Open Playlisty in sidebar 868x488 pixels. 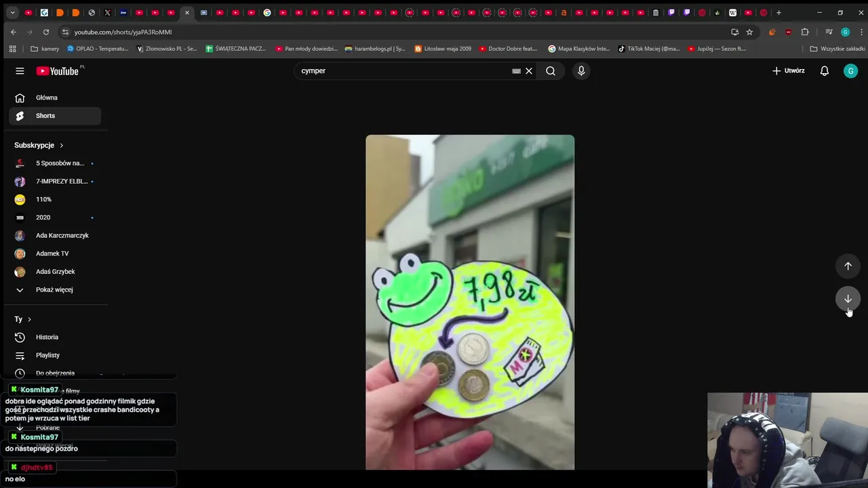pos(55,355)
